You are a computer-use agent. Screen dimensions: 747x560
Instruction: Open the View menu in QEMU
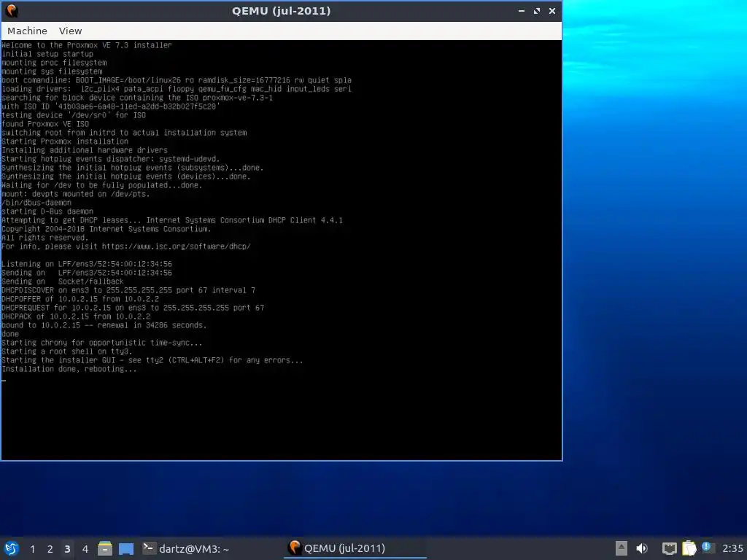tap(71, 31)
